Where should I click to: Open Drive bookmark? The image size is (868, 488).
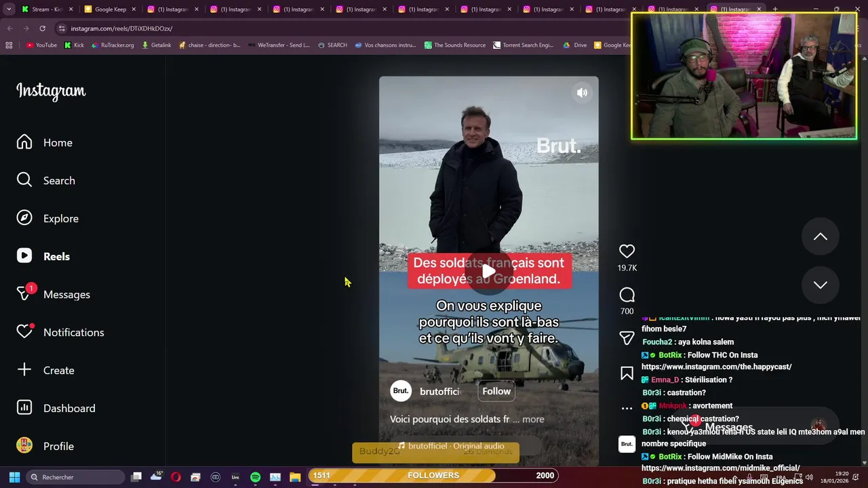pos(575,45)
